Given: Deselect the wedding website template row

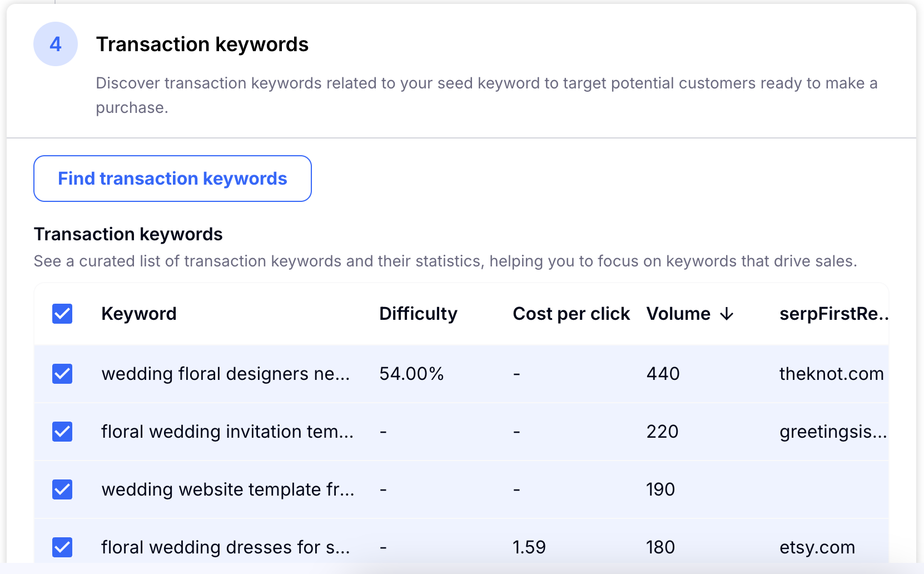Looking at the screenshot, I should [62, 489].
